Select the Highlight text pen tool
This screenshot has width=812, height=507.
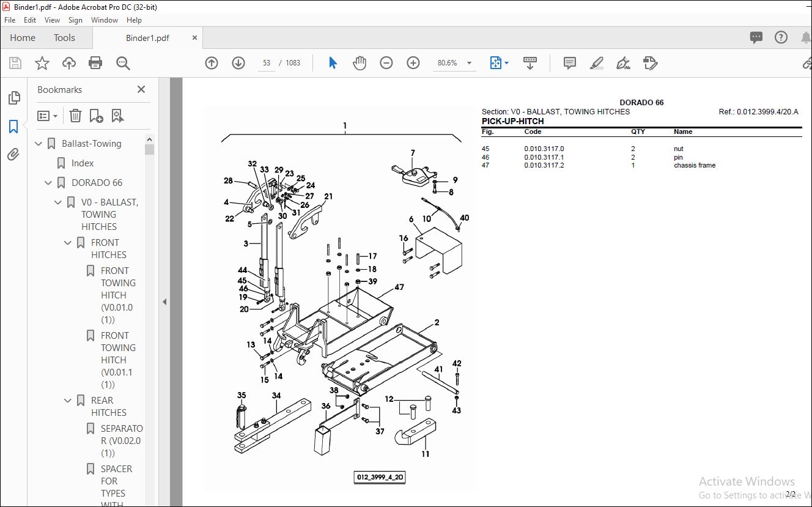pos(597,63)
